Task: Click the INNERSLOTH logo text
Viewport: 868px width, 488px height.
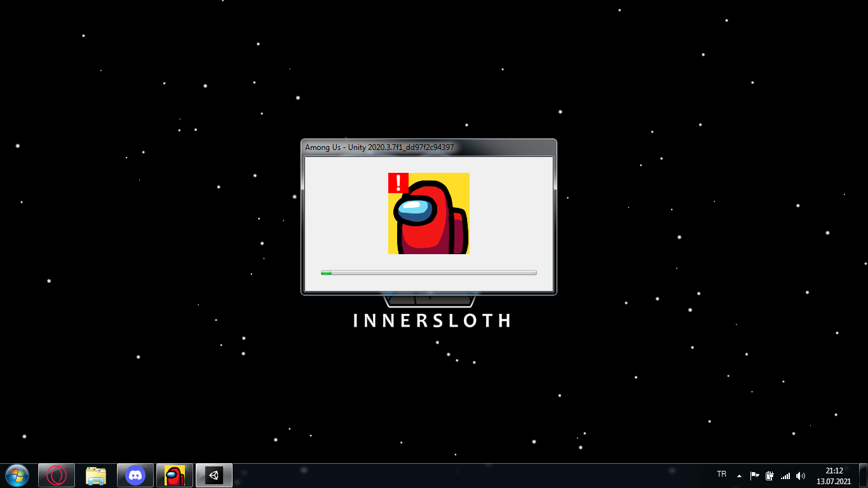Action: pyautogui.click(x=431, y=320)
